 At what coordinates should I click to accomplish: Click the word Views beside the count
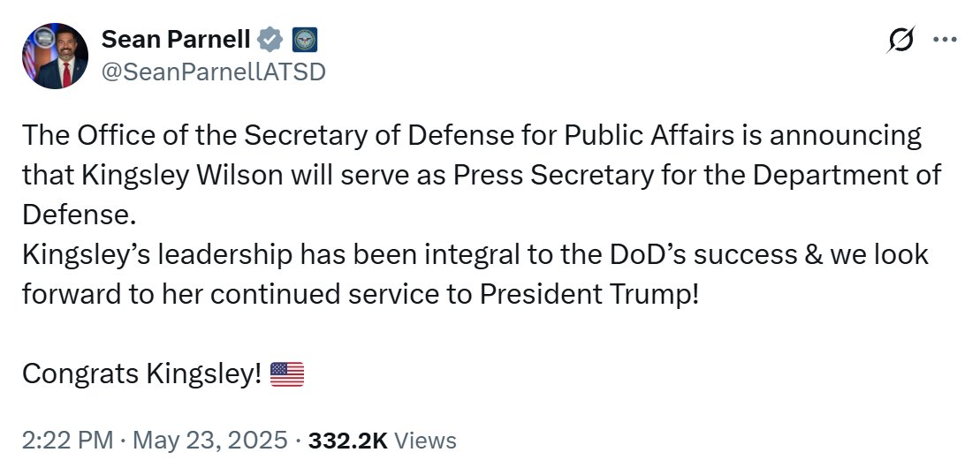(425, 440)
